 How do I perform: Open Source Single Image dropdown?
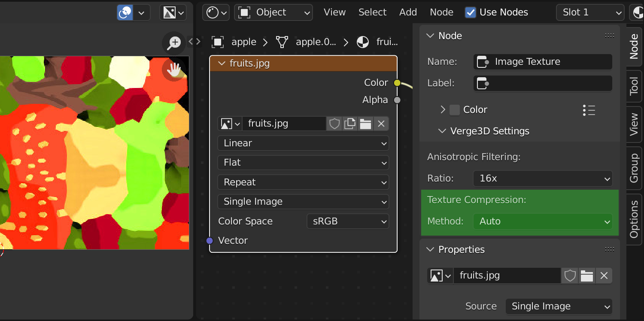559,306
